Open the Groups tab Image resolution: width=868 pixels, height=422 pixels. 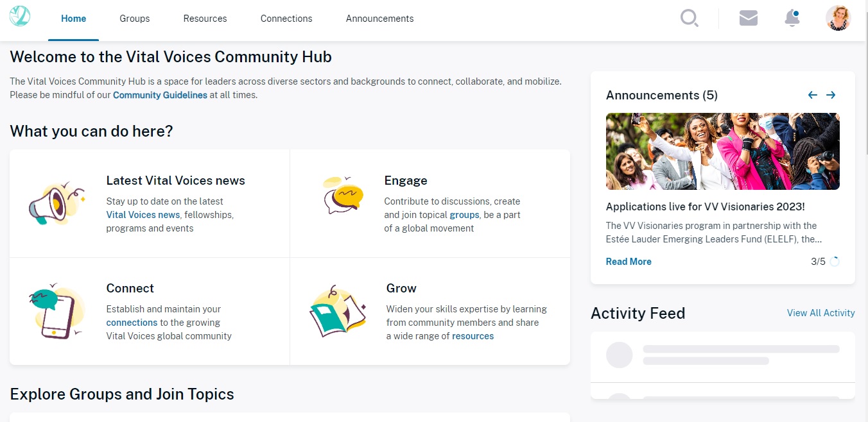135,19
